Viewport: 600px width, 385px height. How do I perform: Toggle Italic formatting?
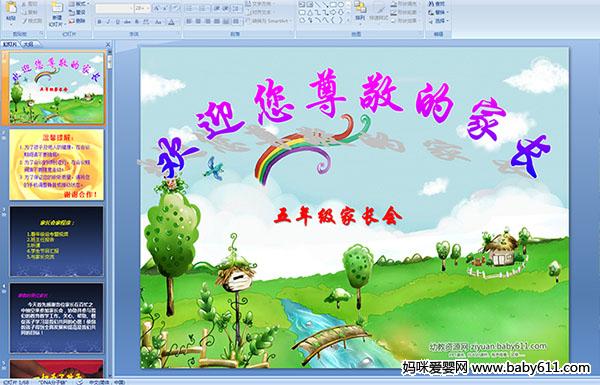click(x=108, y=22)
